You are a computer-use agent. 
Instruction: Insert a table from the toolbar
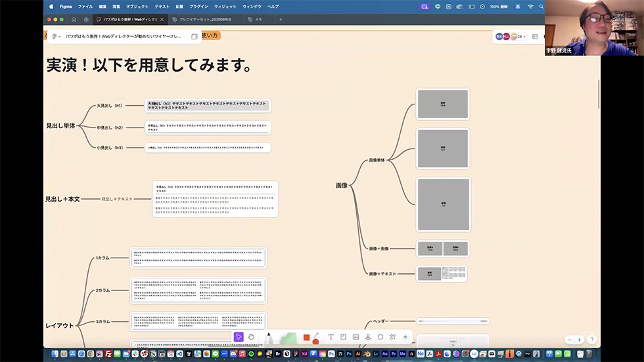pyautogui.click(x=356, y=337)
